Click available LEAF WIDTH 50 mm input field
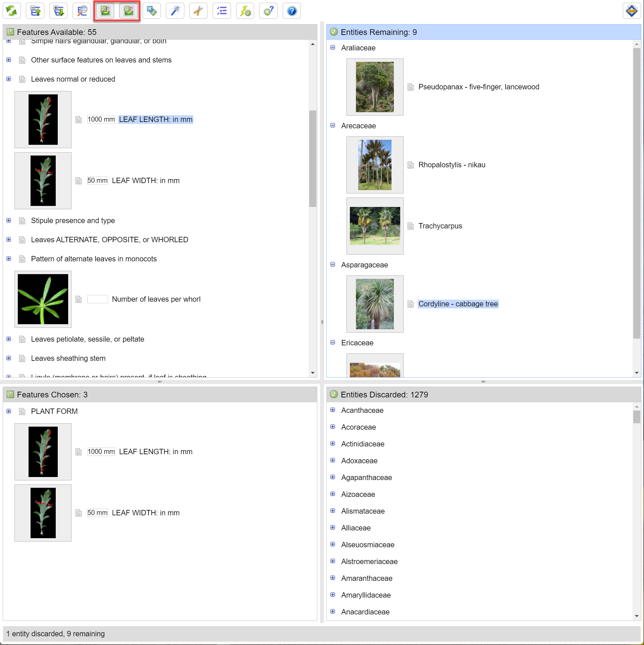This screenshot has width=644, height=645. click(x=97, y=181)
